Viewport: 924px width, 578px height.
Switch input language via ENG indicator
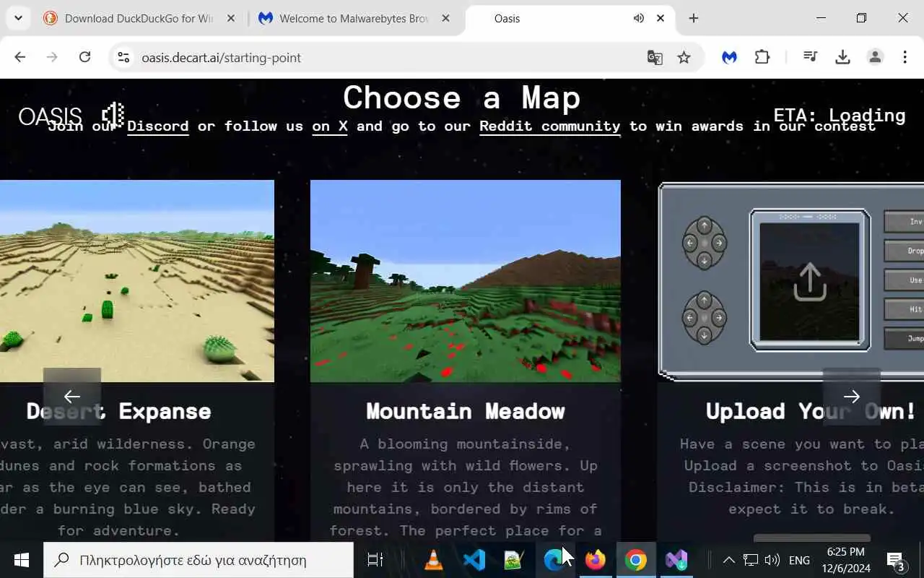coord(799,560)
